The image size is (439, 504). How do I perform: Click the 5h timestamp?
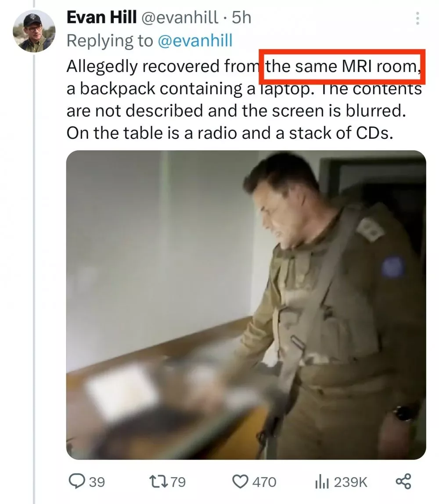[x=242, y=18]
